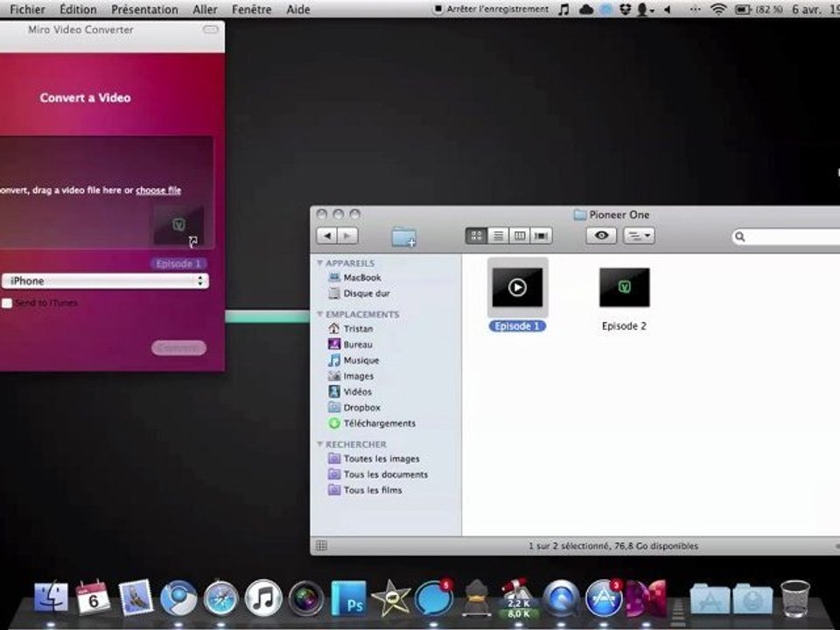Open Chromium browser from the Dock

pyautogui.click(x=178, y=598)
